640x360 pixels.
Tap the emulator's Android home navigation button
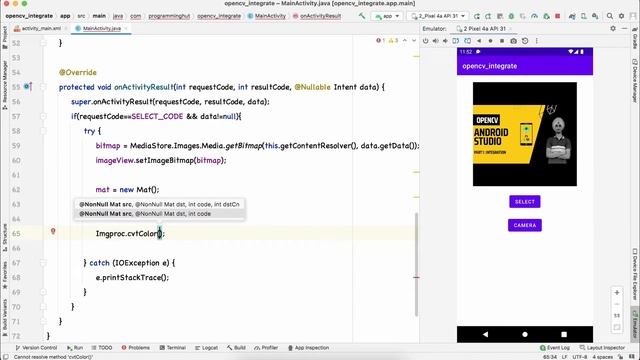click(x=525, y=334)
